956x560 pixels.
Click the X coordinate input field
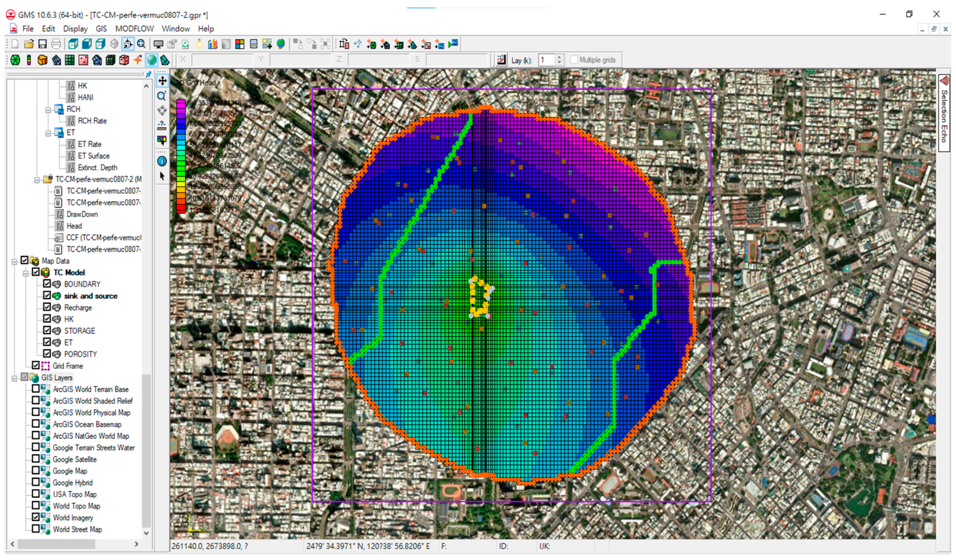[222, 60]
